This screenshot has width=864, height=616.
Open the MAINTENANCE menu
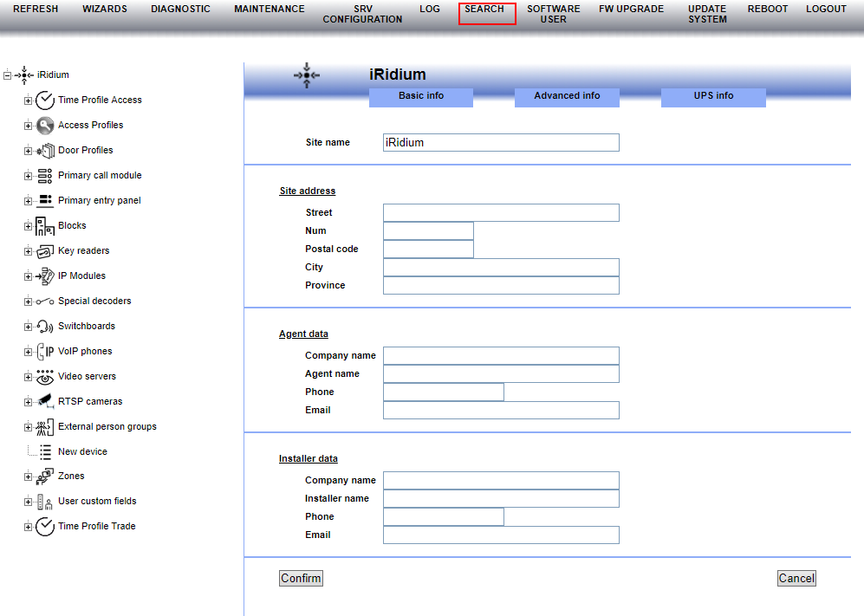(269, 9)
